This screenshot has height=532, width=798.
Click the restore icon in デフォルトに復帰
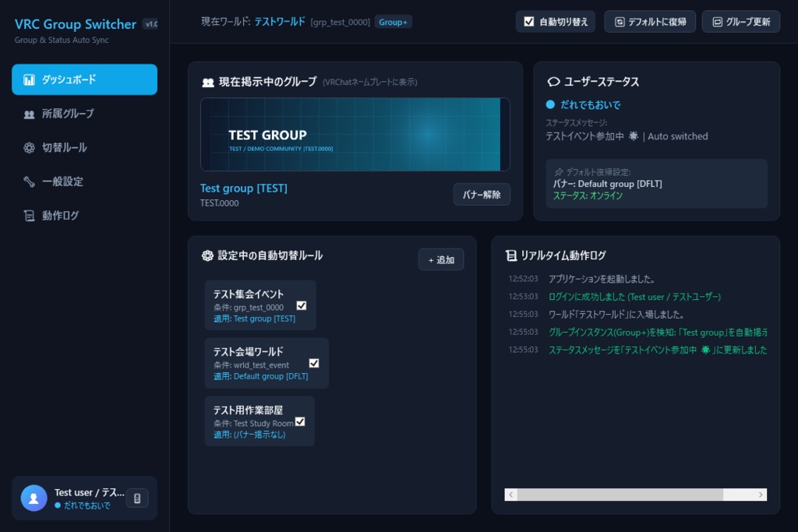620,22
